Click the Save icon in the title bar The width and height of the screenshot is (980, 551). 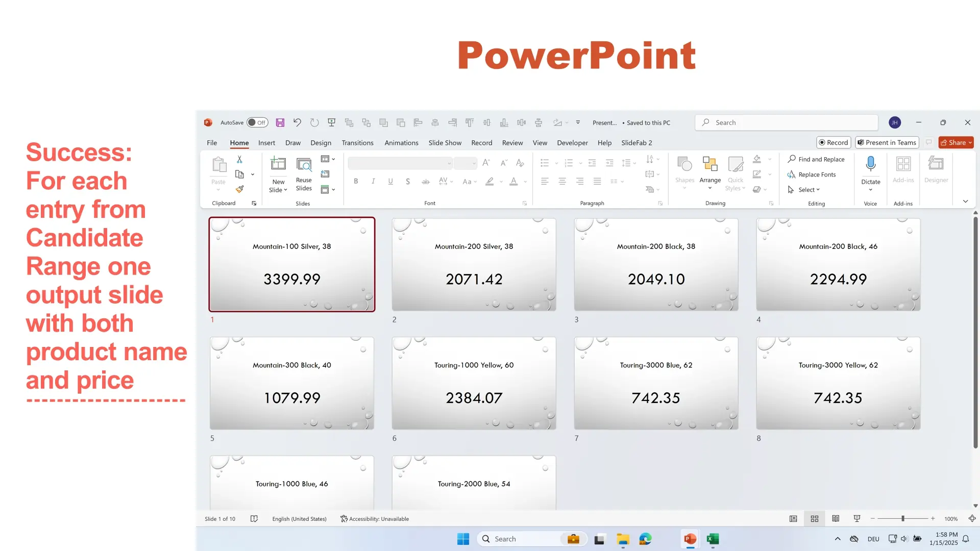tap(280, 122)
